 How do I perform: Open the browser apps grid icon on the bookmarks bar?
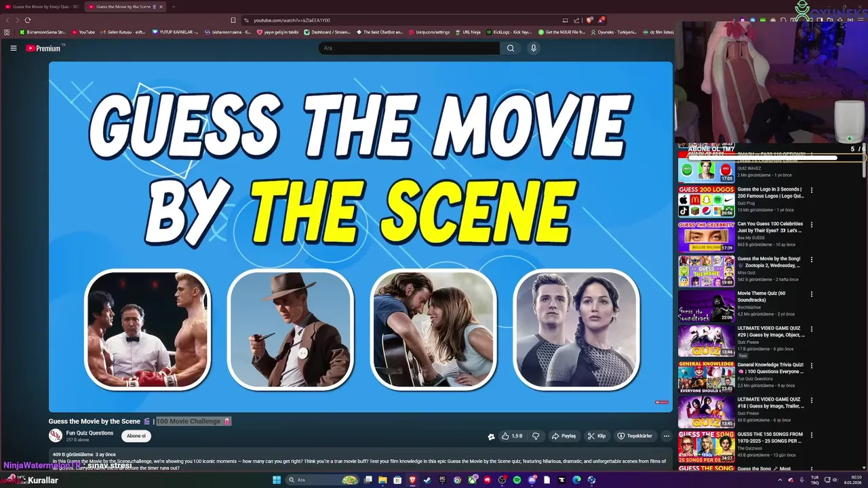pyautogui.click(x=7, y=32)
